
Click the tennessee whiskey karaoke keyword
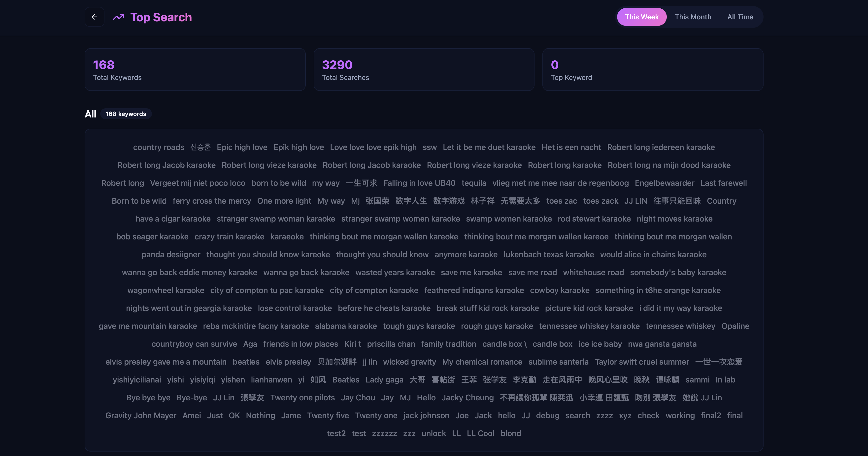tap(589, 326)
